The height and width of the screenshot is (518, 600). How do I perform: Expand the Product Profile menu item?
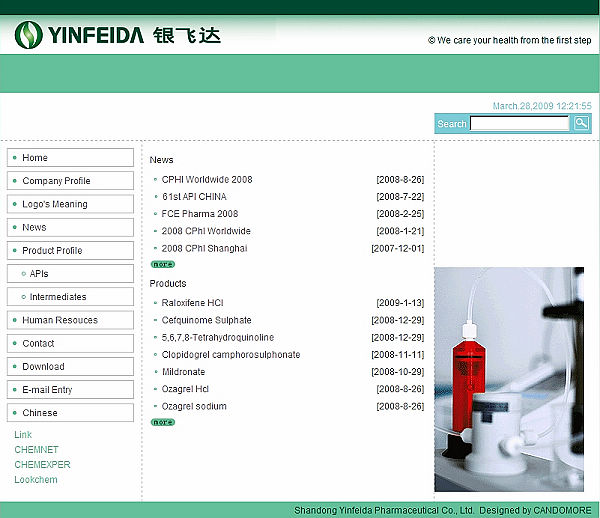coord(70,251)
